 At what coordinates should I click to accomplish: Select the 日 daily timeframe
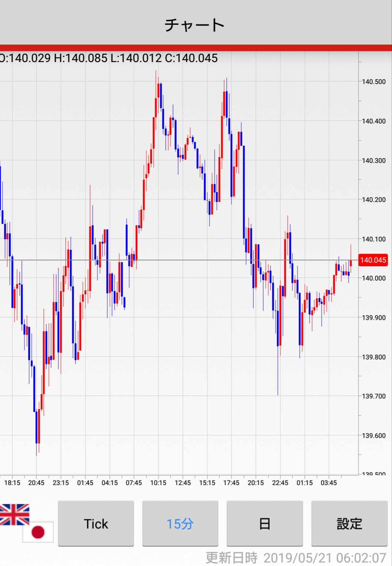[265, 524]
